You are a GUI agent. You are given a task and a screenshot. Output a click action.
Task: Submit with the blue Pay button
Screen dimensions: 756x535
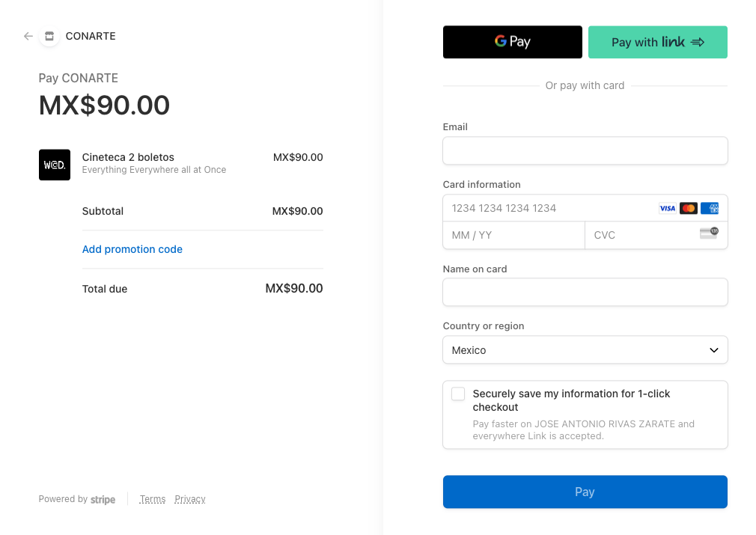(x=585, y=492)
